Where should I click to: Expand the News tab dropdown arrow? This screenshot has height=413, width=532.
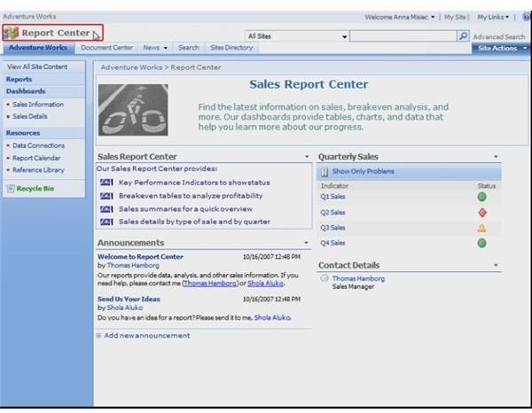(x=166, y=48)
